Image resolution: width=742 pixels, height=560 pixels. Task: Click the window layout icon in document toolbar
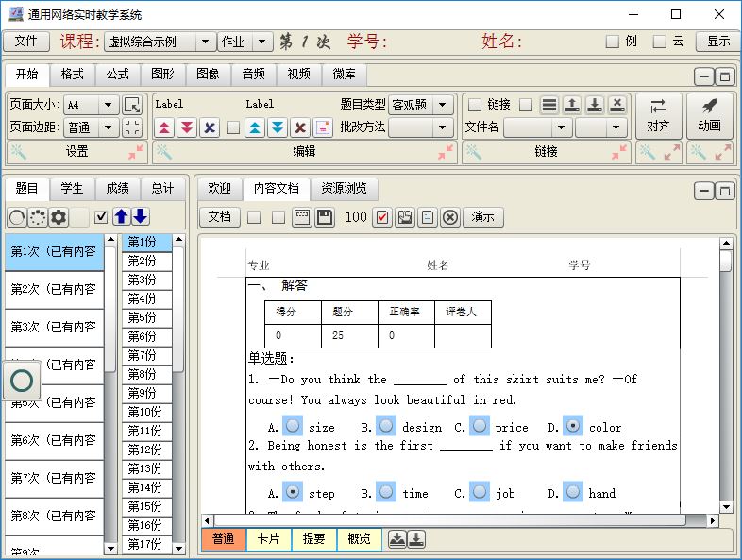tap(301, 217)
